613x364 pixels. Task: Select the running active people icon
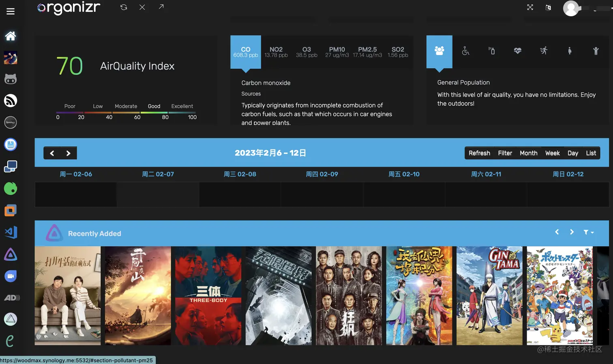coord(544,51)
